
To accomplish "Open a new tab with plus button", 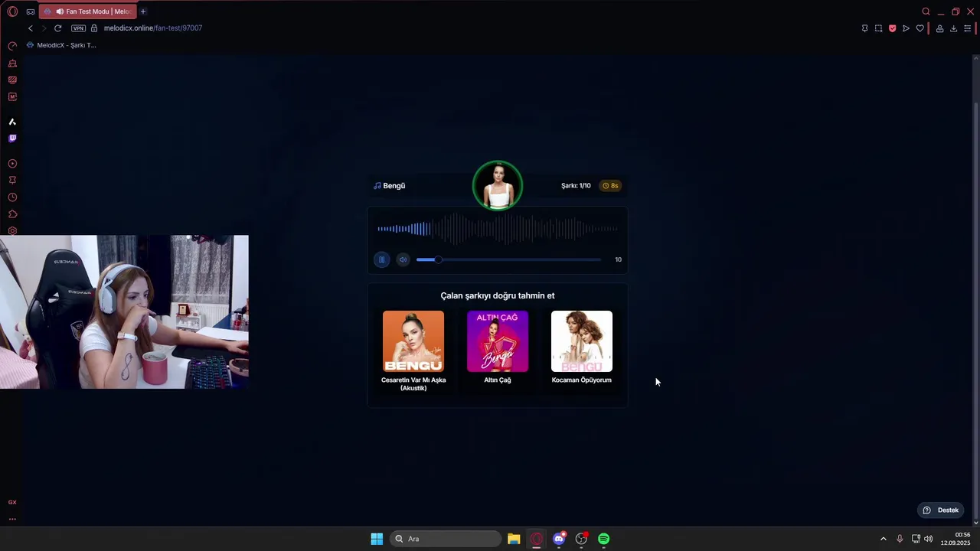I will [x=143, y=11].
